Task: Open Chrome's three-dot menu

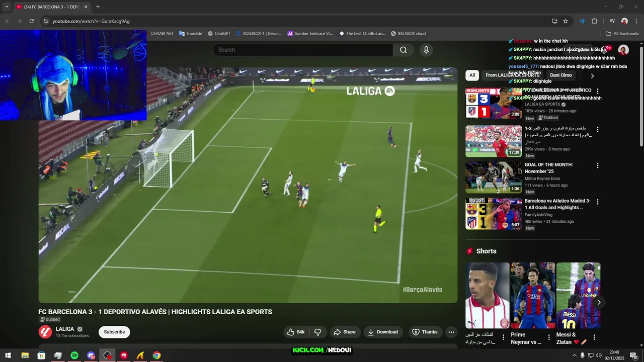Action: (636, 21)
